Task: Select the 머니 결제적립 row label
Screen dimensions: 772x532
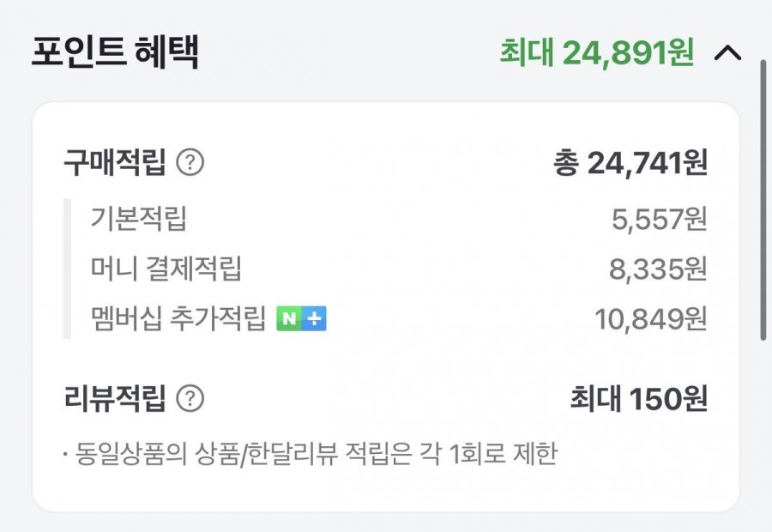Action: 166,269
